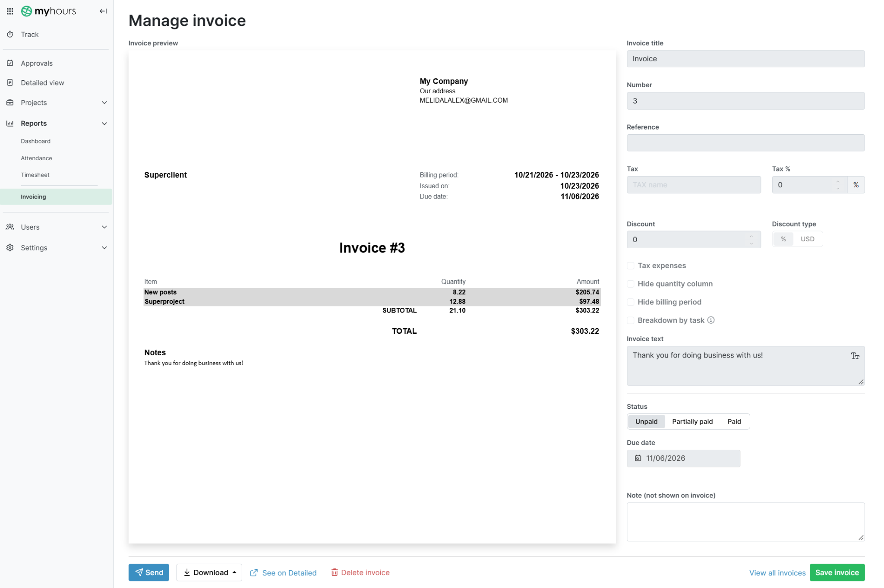Open View all invoices link

click(x=777, y=573)
